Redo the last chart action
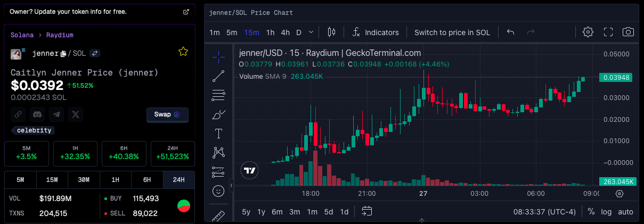The width and height of the screenshot is (644, 224). pyautogui.click(x=531, y=32)
